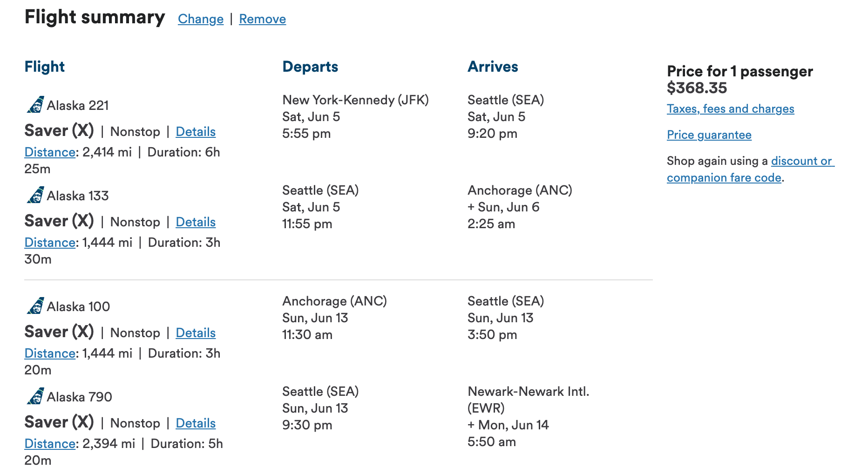The image size is (868, 475).
Task: Click the Change flight link
Action: [201, 19]
